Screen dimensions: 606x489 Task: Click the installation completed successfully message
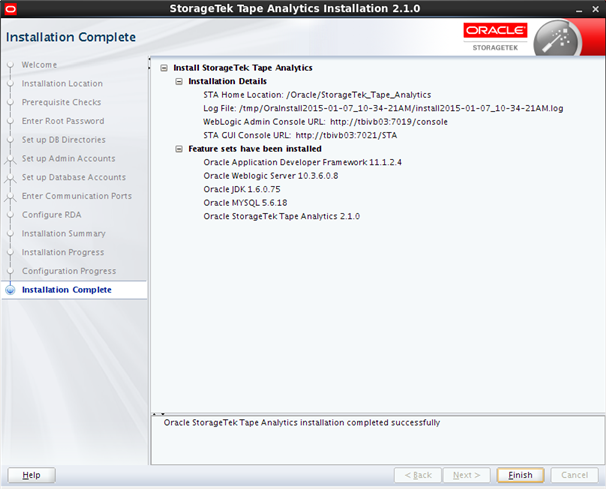tap(301, 423)
